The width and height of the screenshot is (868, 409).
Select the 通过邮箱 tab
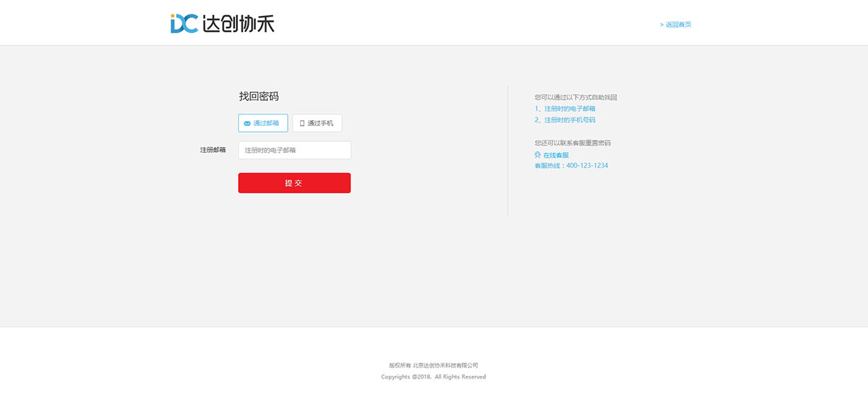pos(263,123)
